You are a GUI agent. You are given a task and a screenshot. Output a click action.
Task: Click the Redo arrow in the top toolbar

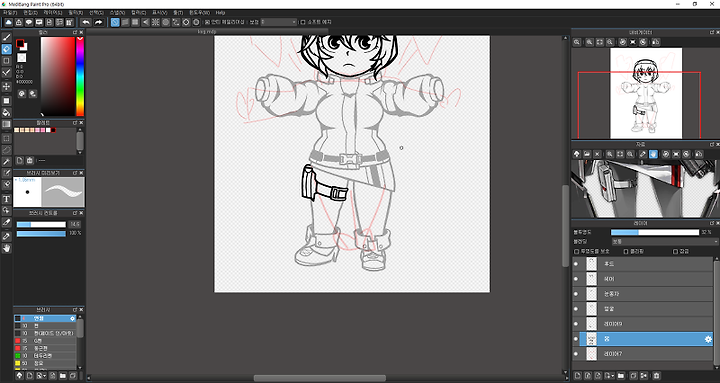tap(98, 22)
